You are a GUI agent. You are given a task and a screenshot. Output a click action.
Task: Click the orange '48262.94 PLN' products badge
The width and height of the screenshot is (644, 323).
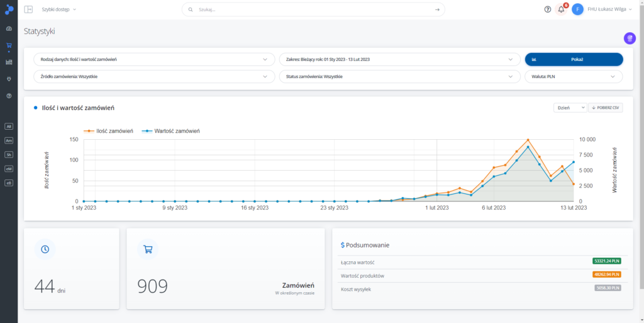coord(607,275)
